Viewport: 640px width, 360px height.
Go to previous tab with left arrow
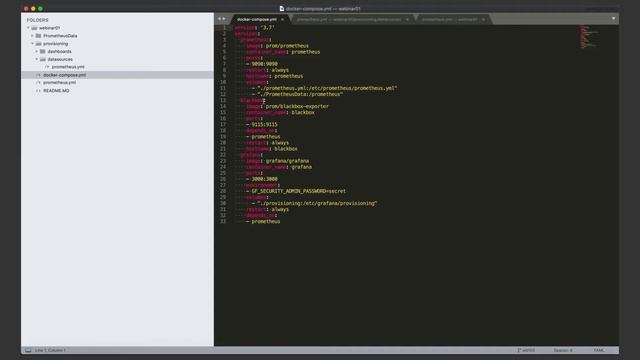pos(219,19)
